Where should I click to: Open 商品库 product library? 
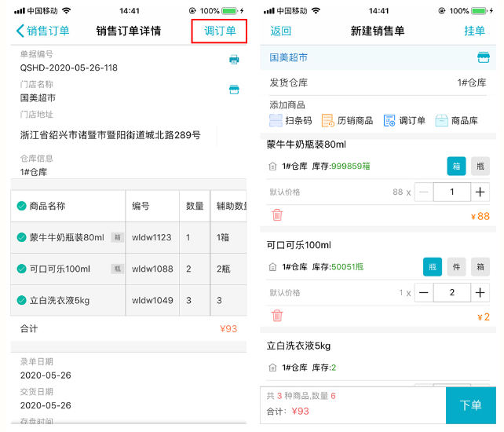(456, 121)
